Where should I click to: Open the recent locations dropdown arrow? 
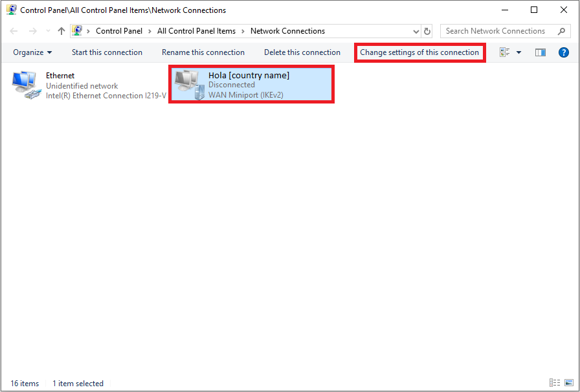pos(48,31)
